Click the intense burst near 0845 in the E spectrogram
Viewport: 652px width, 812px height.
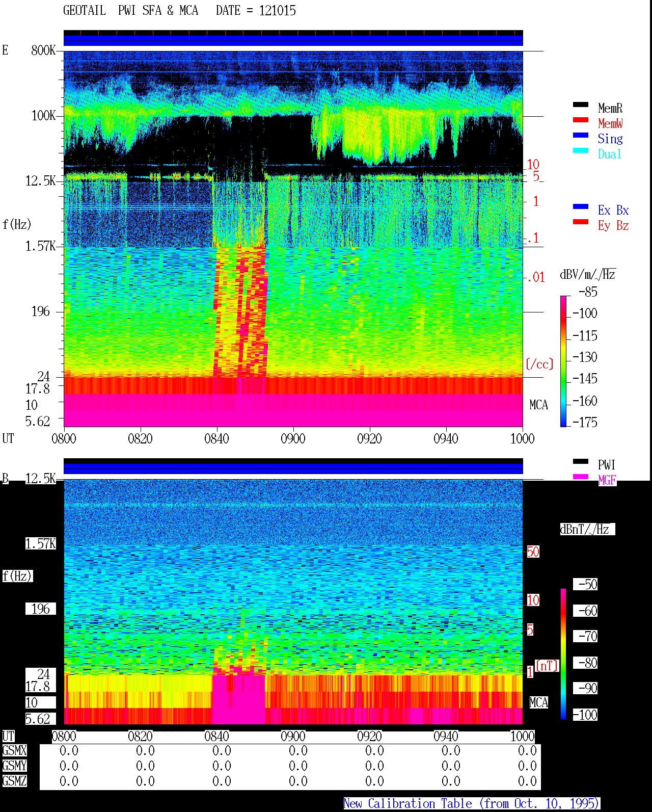[240, 312]
